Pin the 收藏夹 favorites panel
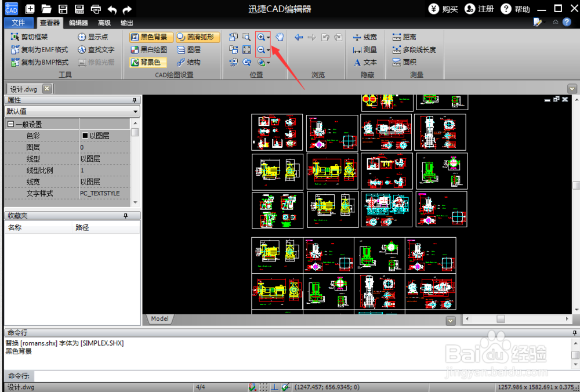The width and height of the screenshot is (580, 392). click(x=126, y=216)
